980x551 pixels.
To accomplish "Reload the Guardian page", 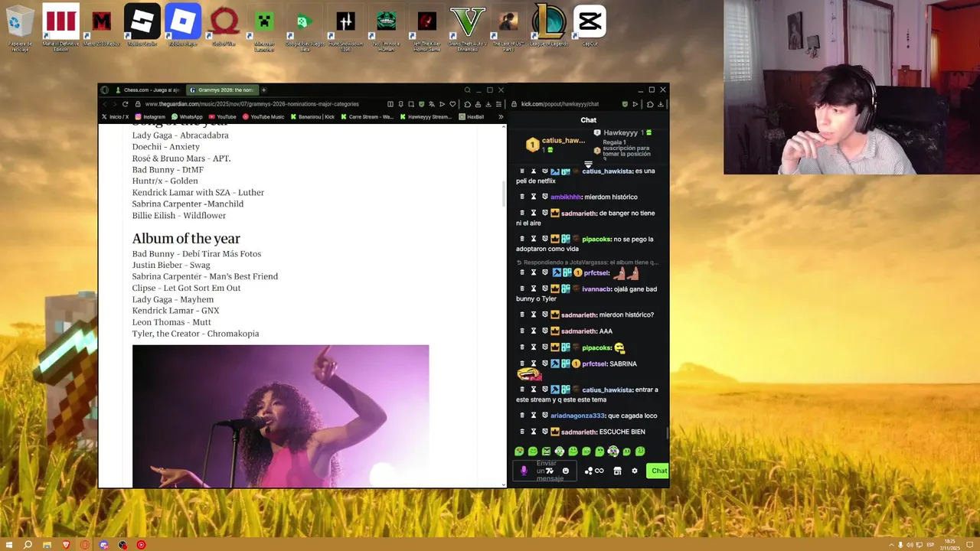I will click(126, 104).
